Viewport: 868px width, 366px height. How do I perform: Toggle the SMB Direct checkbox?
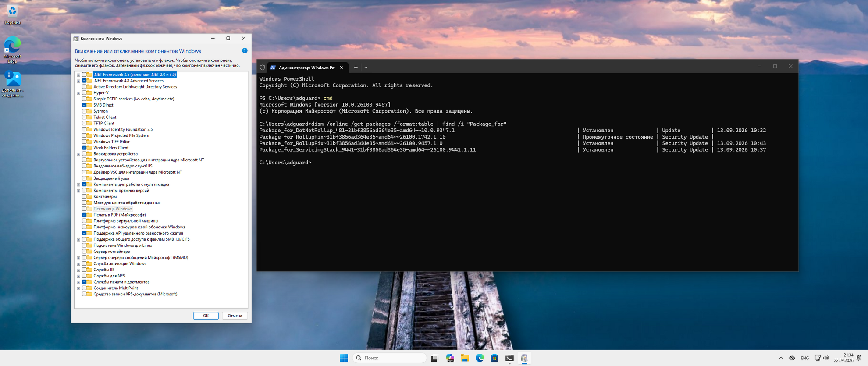click(84, 105)
